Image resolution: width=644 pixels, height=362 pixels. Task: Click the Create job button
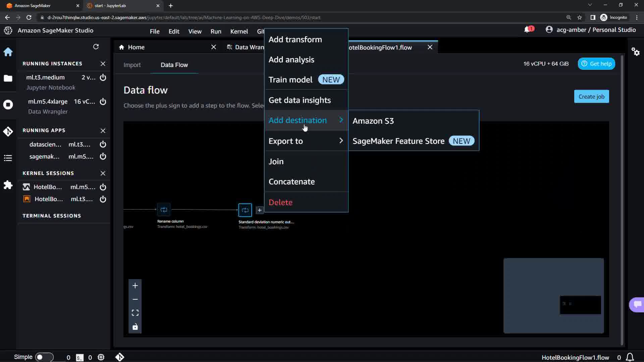pos(591,97)
